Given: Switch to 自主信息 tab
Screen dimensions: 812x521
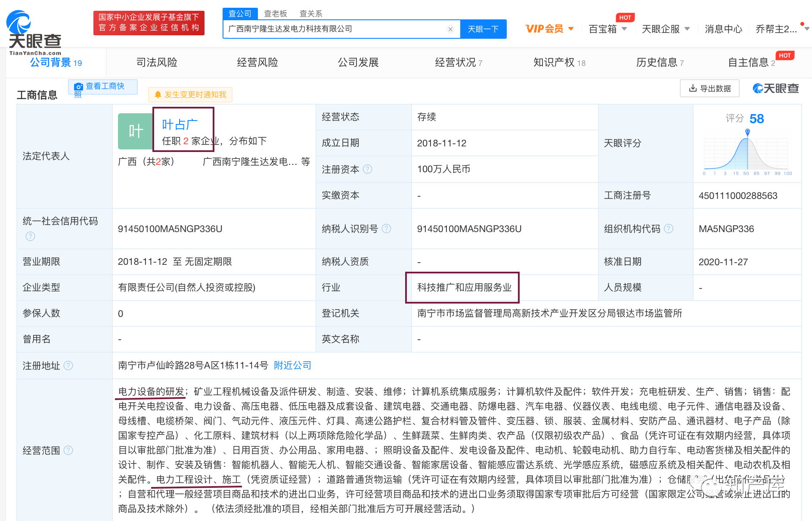Looking at the screenshot, I should [751, 62].
